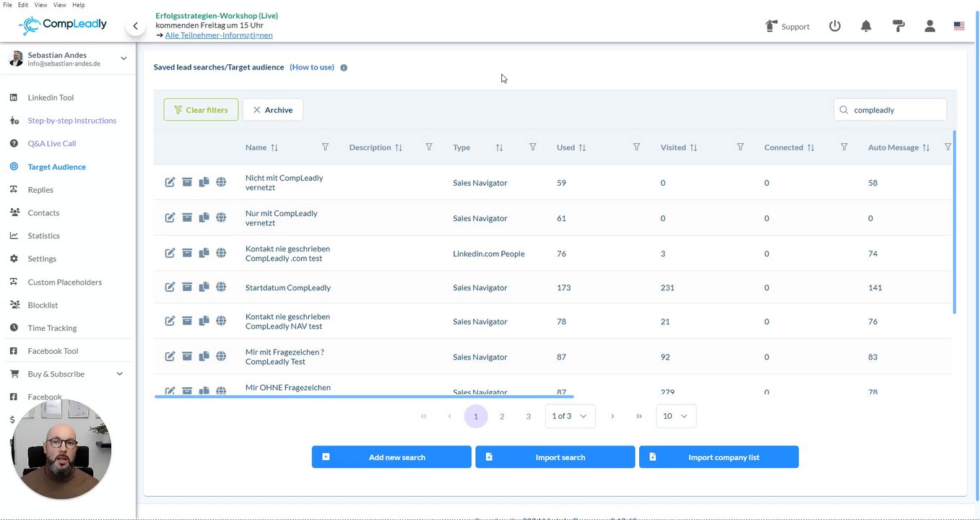This screenshot has width=980, height=520.
Task: Edit the "Nicht mit CompLeadly vernetzt" search
Action: [x=170, y=183]
